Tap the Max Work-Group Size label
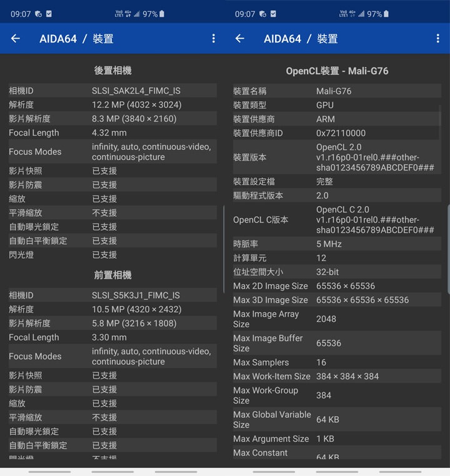The height and width of the screenshot is (476, 450). pos(266,395)
